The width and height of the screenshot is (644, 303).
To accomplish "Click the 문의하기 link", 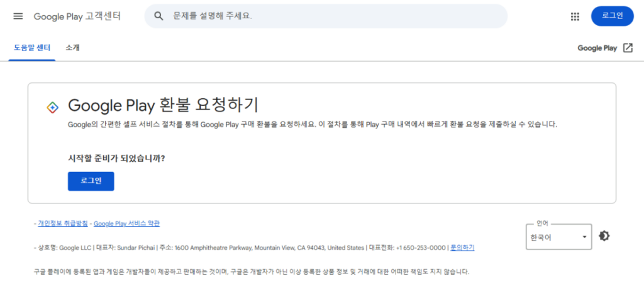I will [462, 248].
